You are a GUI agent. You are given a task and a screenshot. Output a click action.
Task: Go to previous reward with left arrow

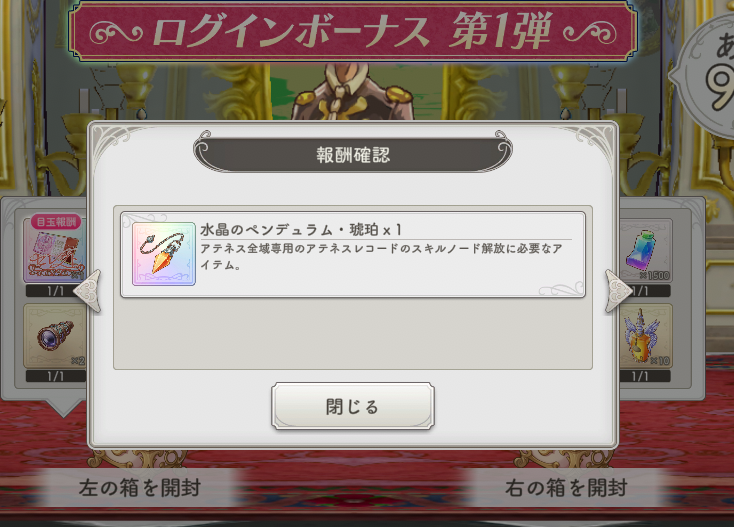point(88,291)
